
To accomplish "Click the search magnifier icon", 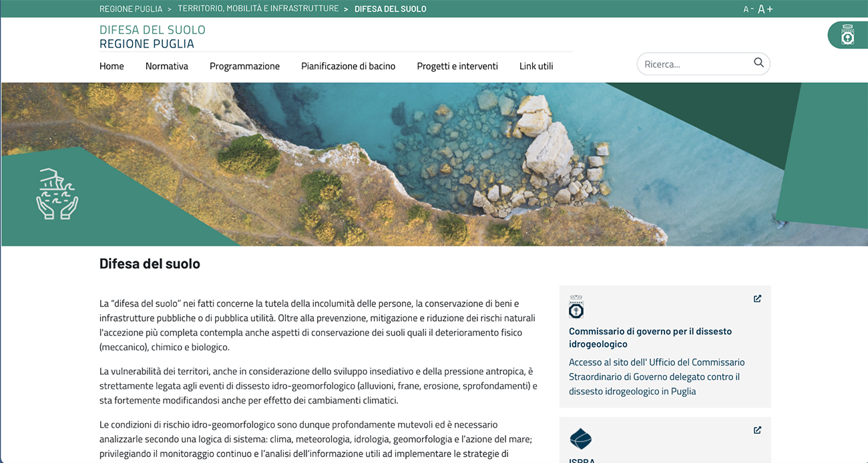I will point(758,63).
